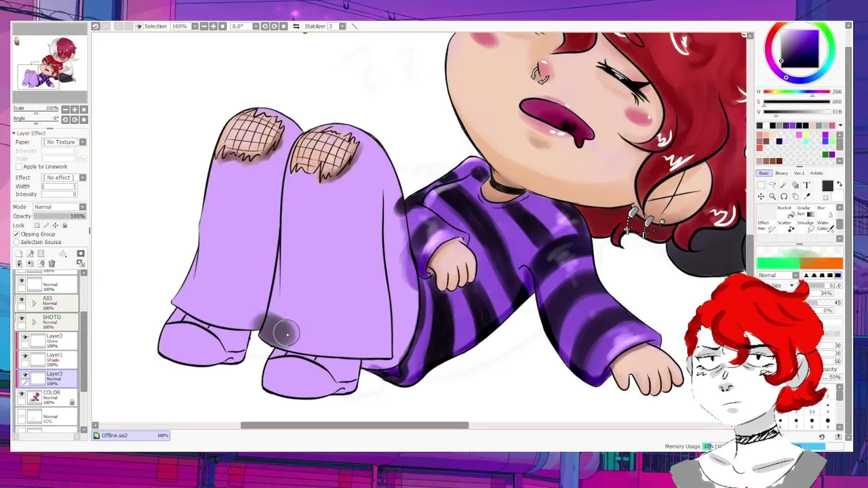The image size is (868, 488).
Task: Switch to the Ver.1 tool tab
Action: pos(800,174)
